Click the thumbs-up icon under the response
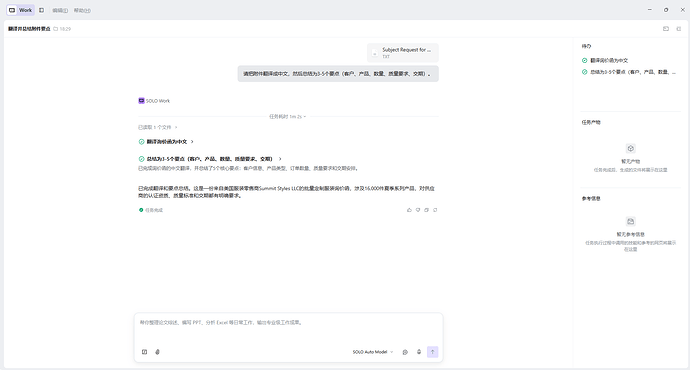 coord(409,210)
